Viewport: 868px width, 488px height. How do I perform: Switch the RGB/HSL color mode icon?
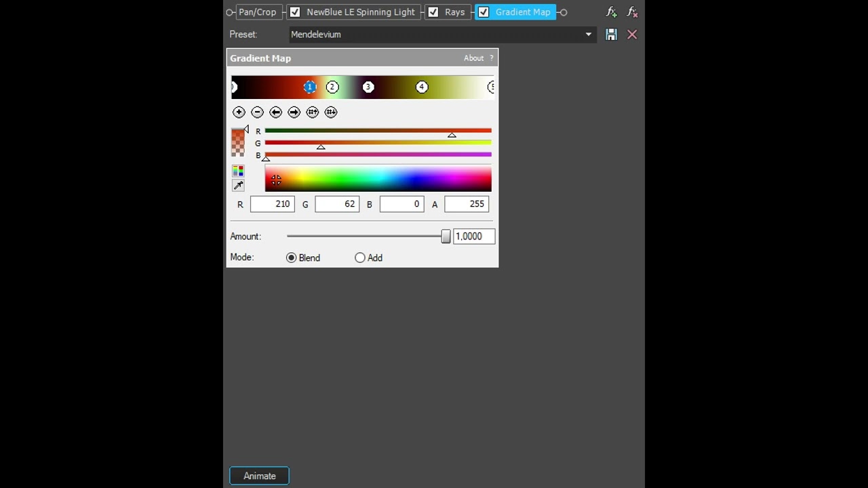[x=238, y=171]
